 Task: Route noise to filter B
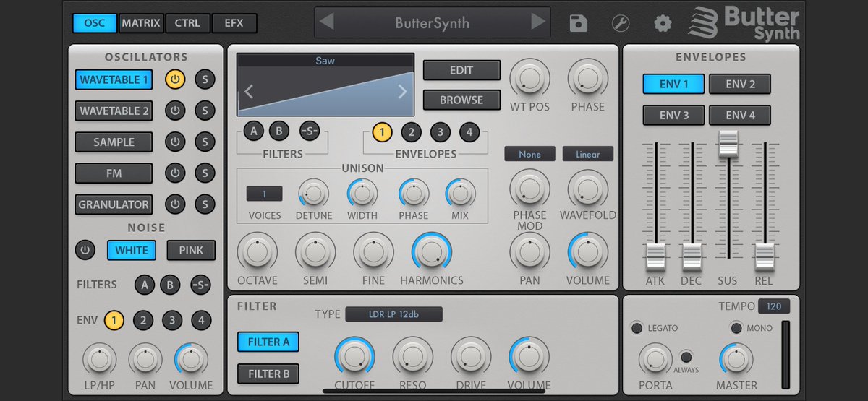point(170,285)
